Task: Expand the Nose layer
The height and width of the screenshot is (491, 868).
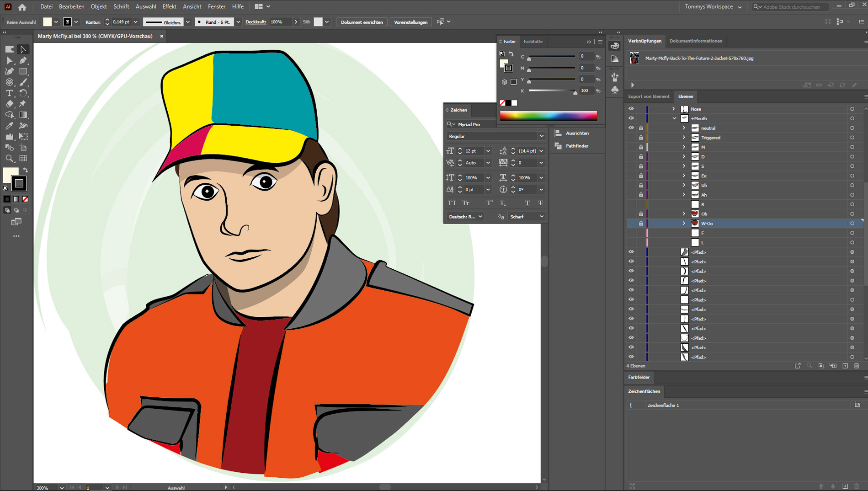Action: tap(673, 109)
